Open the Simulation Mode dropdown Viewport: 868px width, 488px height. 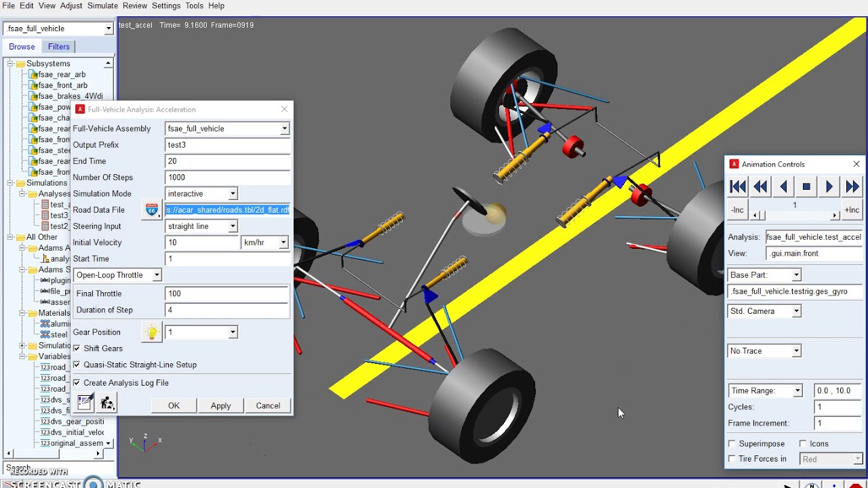233,194
